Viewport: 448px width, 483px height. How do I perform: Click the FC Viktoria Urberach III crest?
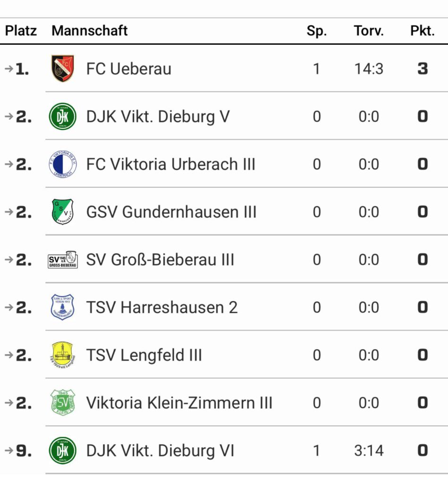(63, 164)
